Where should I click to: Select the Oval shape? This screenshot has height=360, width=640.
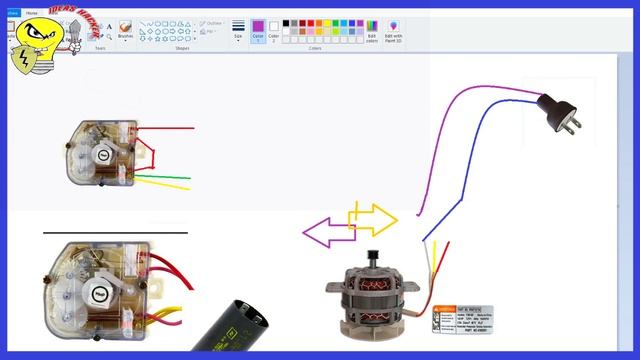coord(158,24)
